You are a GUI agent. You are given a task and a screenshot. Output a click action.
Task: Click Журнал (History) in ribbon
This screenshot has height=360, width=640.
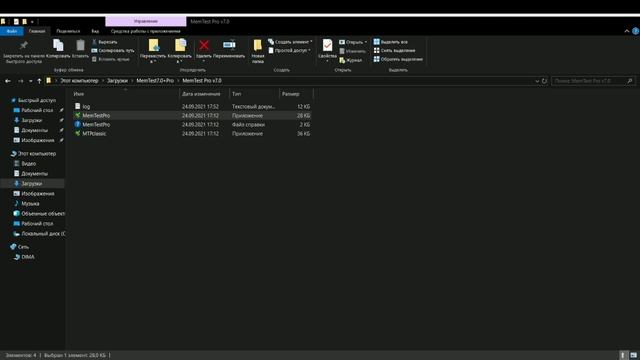click(x=351, y=60)
